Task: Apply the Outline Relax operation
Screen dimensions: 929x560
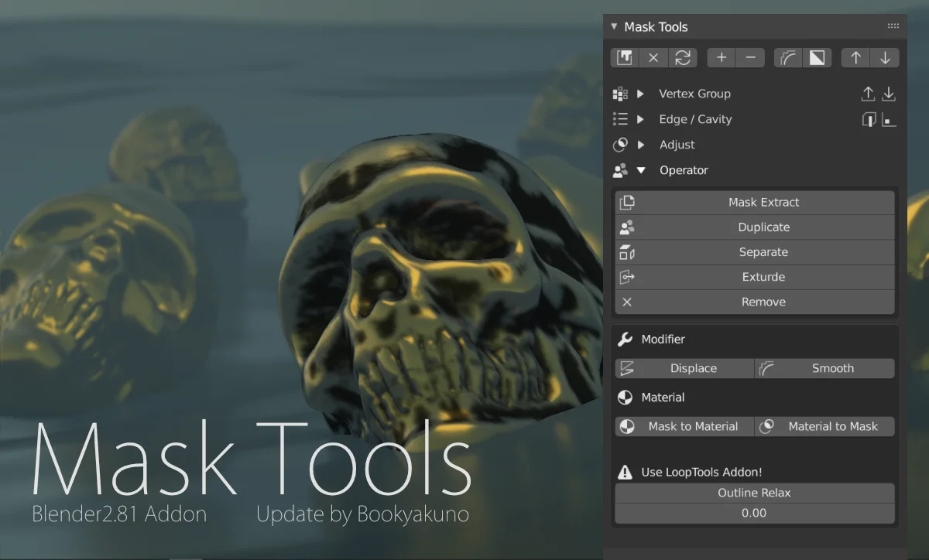Action: coord(755,493)
